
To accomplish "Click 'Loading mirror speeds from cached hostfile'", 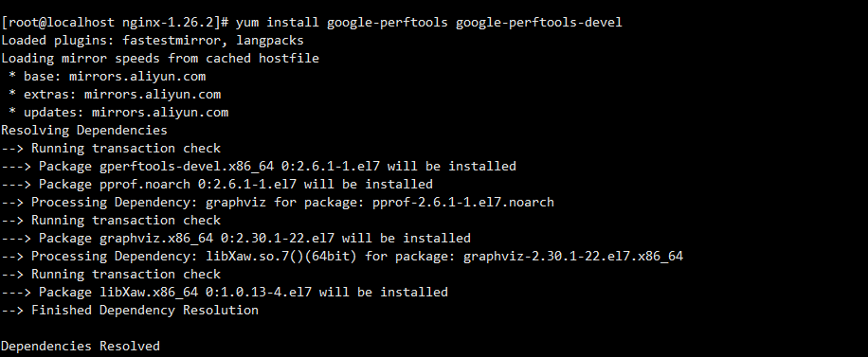I will pos(160,59).
